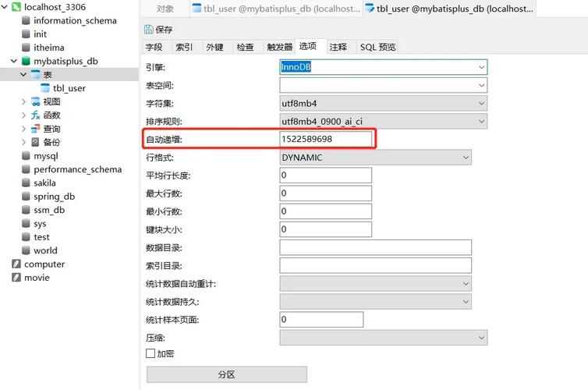Click the sys database icon
This screenshot has width=588, height=390.
coord(26,223)
